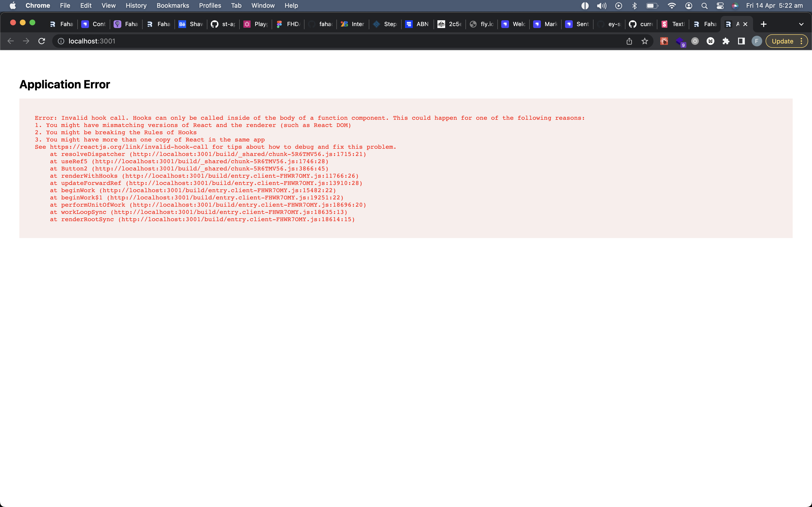This screenshot has width=812, height=507.
Task: Click the extensions puzzle piece icon
Action: coord(726,41)
